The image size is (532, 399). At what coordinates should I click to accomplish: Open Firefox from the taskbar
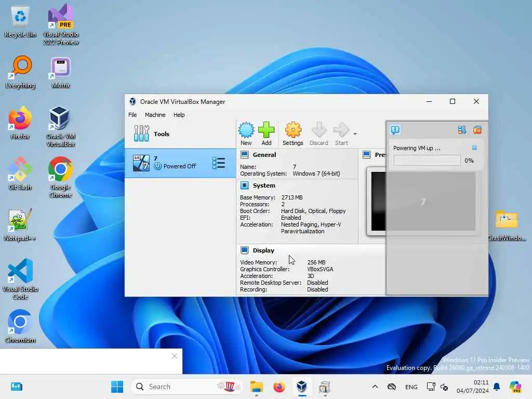coord(279,387)
